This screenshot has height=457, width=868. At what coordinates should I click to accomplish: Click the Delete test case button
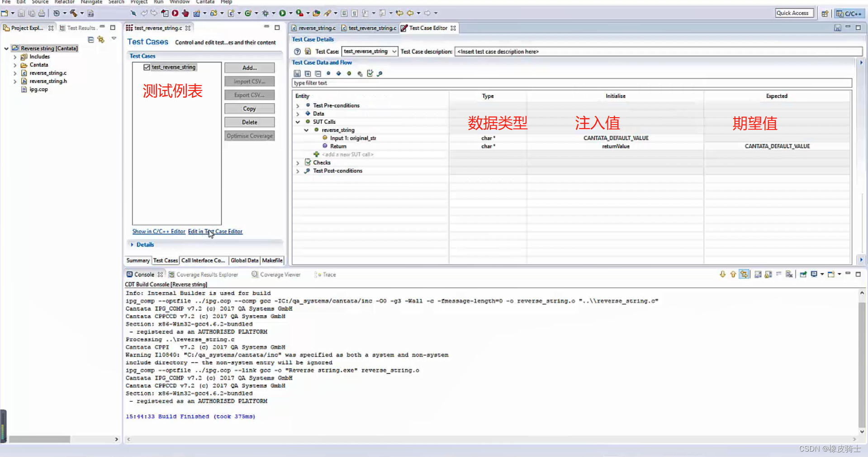pyautogui.click(x=249, y=122)
